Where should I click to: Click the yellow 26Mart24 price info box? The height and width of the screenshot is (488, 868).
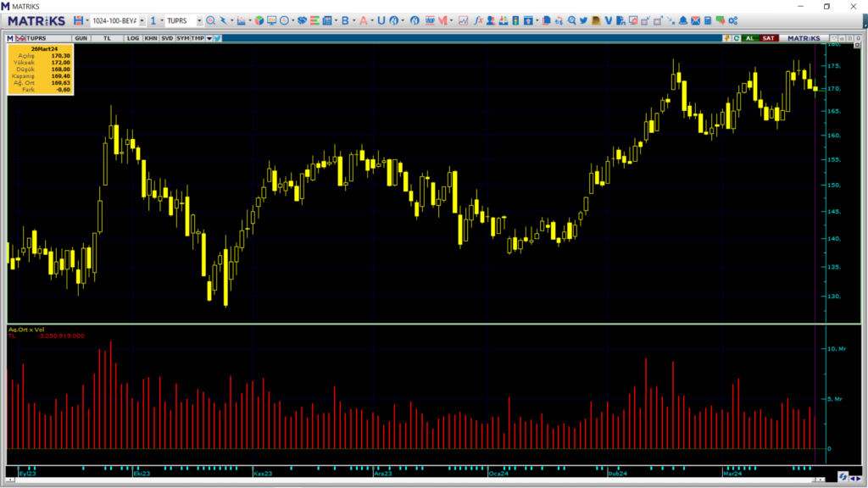pyautogui.click(x=40, y=69)
